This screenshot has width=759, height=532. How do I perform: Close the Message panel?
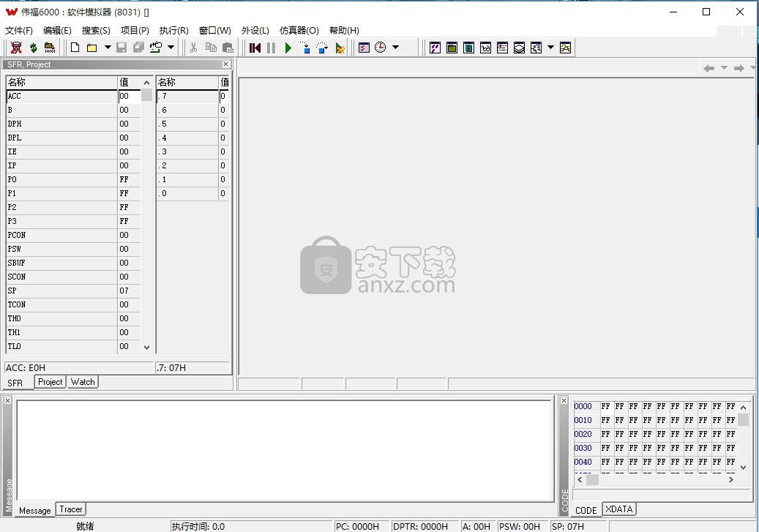(x=7, y=401)
